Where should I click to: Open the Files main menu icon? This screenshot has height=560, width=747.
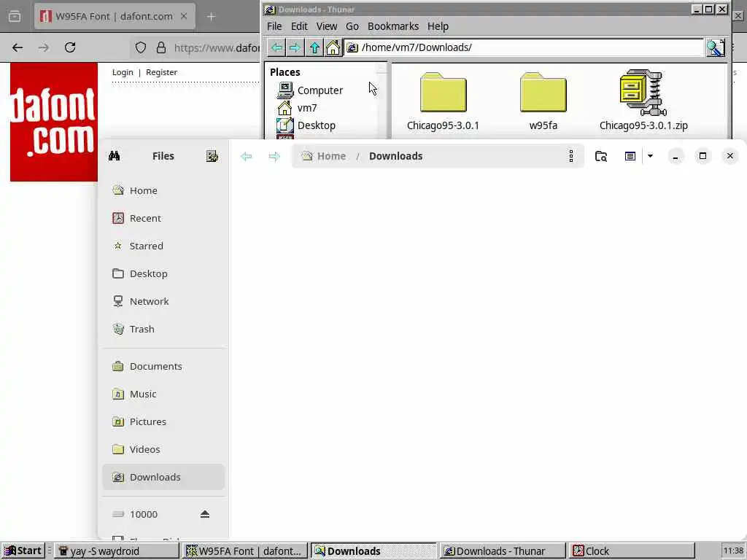[x=212, y=156]
